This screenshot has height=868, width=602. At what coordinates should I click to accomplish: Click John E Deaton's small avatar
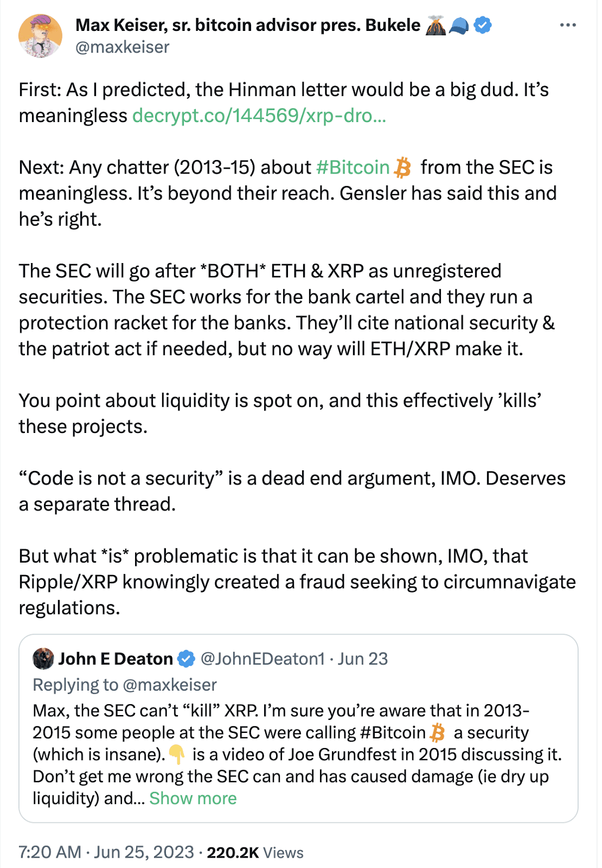click(43, 659)
